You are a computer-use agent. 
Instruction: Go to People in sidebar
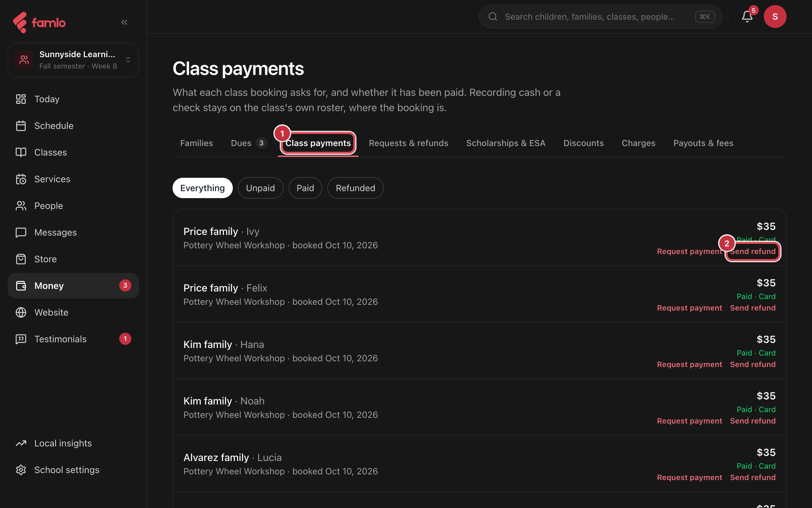point(73,206)
